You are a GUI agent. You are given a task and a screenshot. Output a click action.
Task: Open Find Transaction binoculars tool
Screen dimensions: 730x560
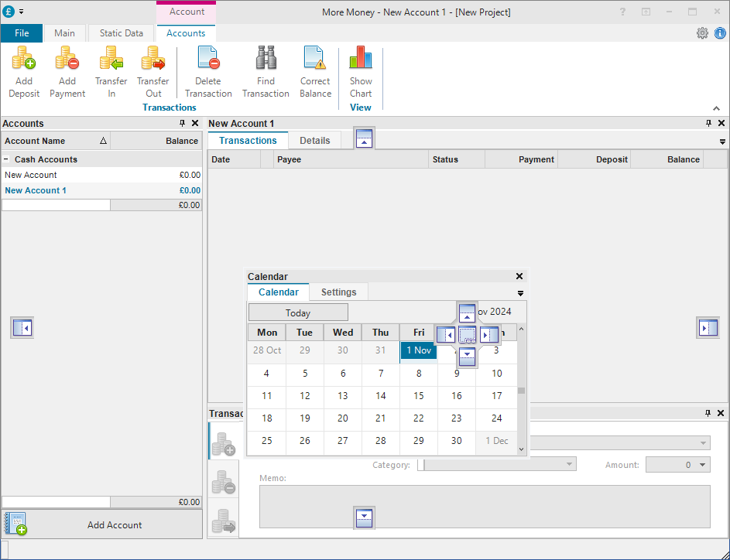click(x=266, y=60)
